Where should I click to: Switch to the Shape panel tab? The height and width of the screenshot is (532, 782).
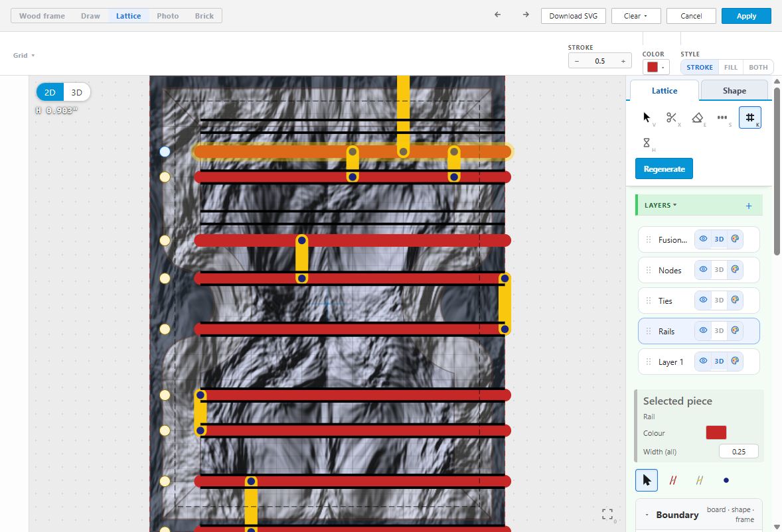point(734,91)
